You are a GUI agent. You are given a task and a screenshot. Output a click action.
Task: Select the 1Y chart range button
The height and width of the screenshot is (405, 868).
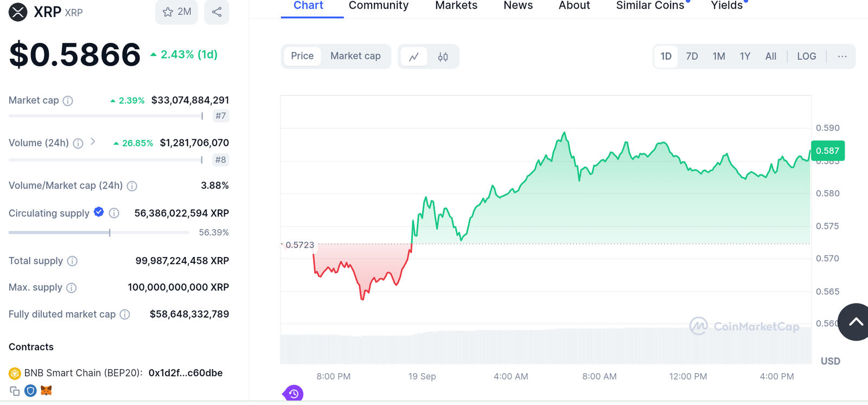(x=745, y=56)
